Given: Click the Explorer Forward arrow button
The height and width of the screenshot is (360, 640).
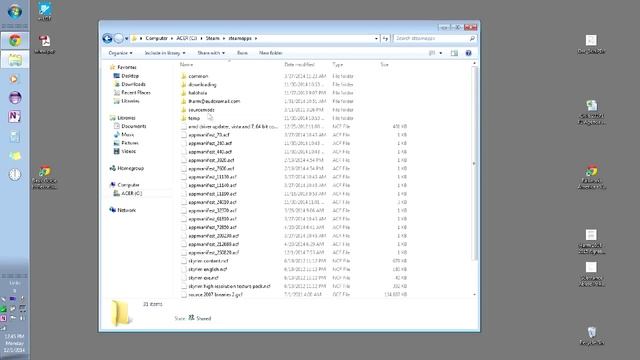Looking at the screenshot, I should click(118, 38).
